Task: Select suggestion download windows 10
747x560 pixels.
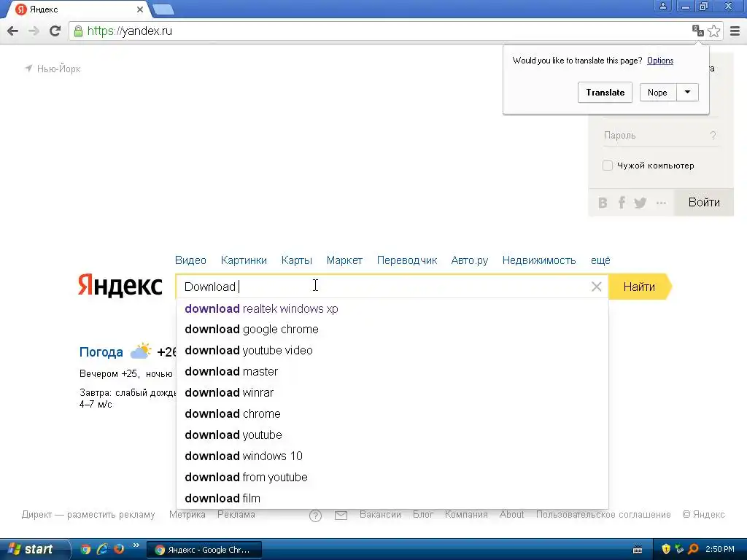Action: point(392,456)
